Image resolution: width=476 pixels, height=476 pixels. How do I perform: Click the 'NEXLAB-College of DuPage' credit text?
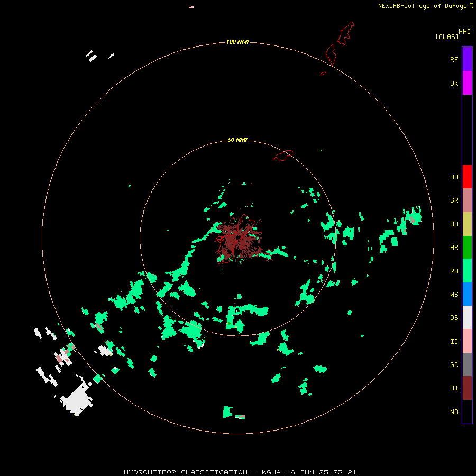click(422, 6)
